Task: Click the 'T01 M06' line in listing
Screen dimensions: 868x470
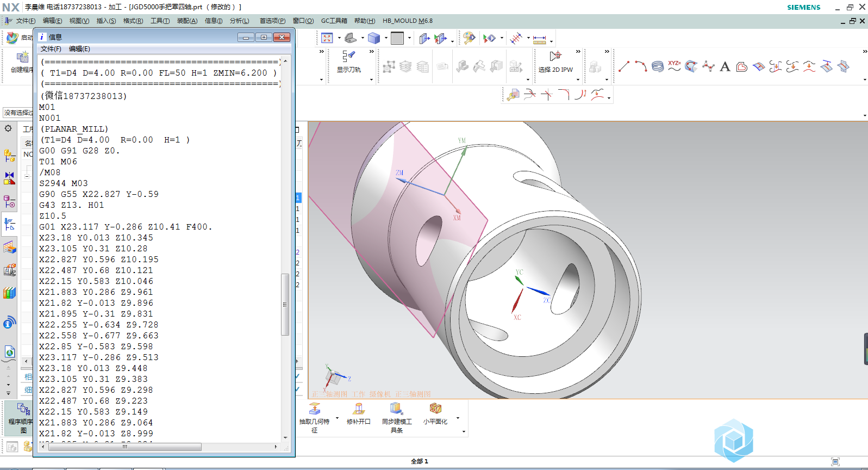Action: (58, 162)
